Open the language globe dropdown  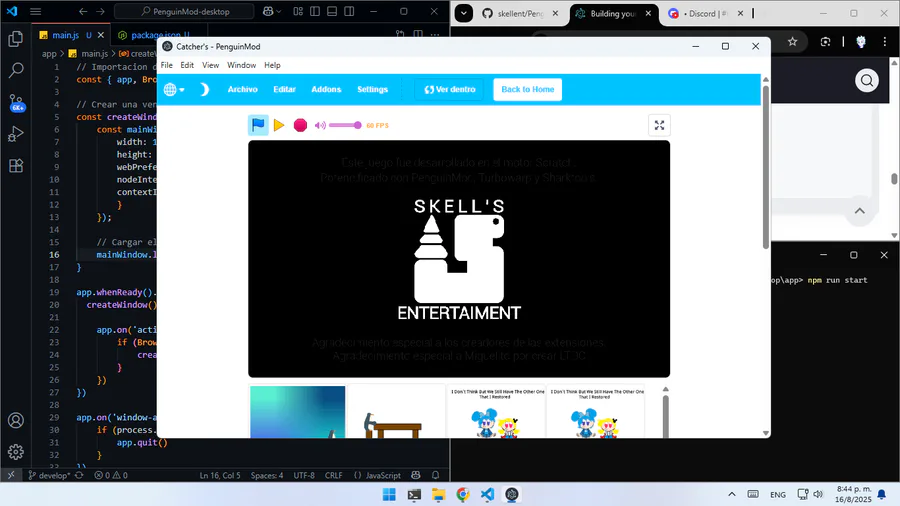coord(174,89)
